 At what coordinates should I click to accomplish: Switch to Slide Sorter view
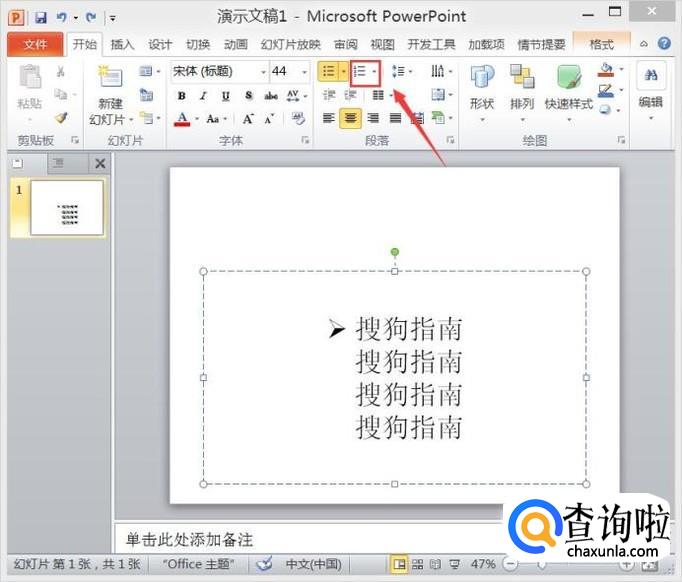pos(418,564)
